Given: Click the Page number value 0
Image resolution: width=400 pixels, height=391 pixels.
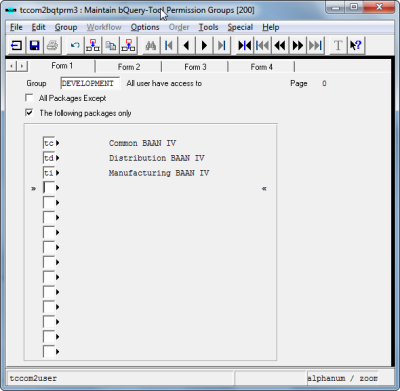Looking at the screenshot, I should tap(324, 84).
